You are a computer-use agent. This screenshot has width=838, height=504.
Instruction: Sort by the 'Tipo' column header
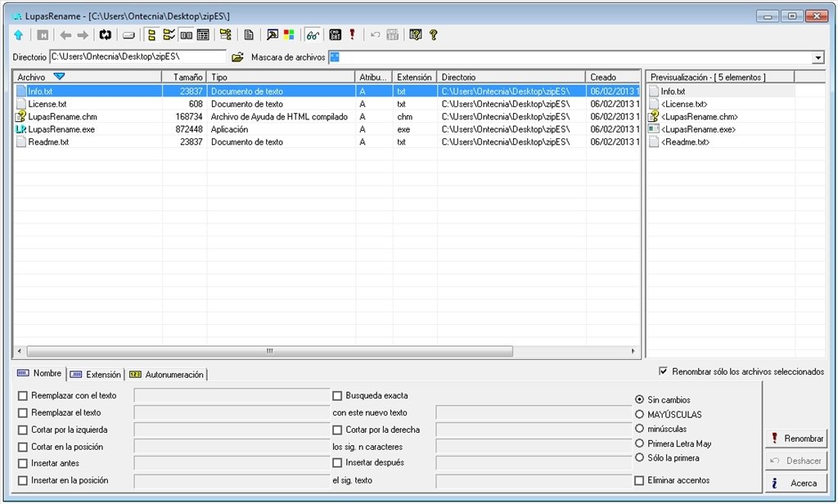click(282, 77)
